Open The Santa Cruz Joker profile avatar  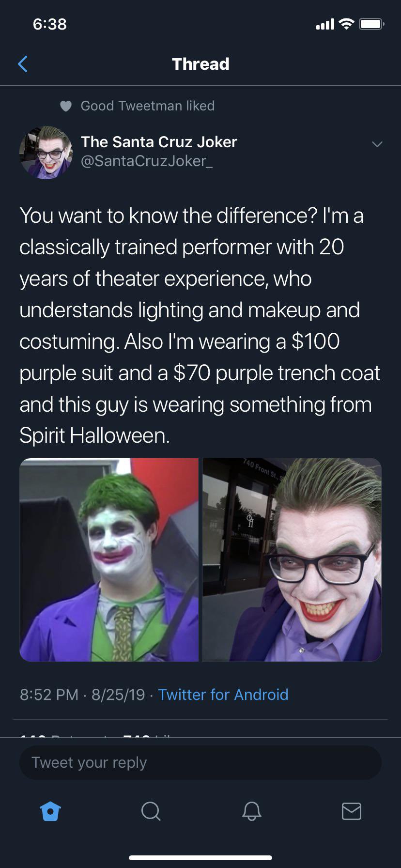pyautogui.click(x=46, y=153)
